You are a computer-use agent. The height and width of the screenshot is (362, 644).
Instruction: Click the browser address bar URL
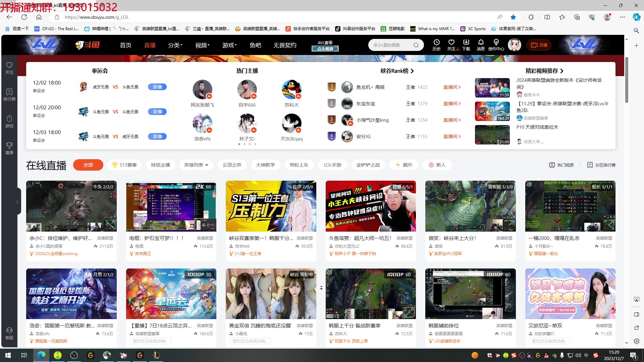click(x=97, y=17)
